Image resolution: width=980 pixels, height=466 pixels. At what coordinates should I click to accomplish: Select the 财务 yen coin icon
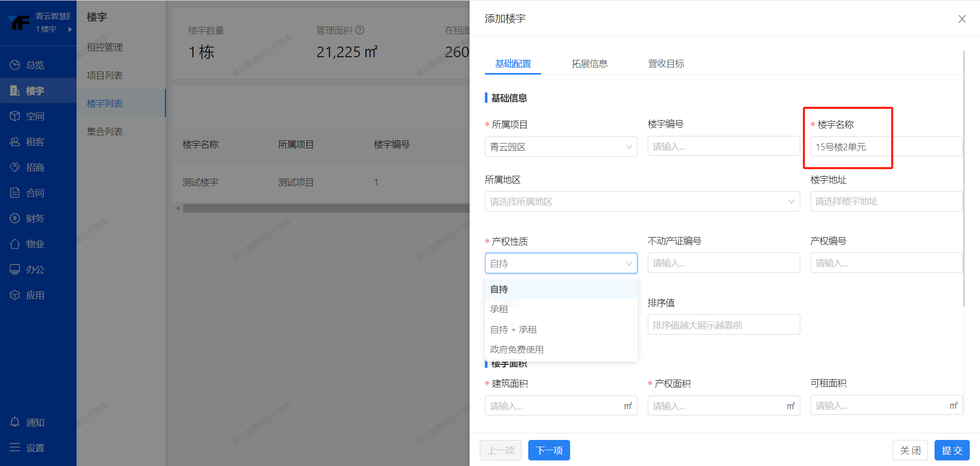point(15,218)
